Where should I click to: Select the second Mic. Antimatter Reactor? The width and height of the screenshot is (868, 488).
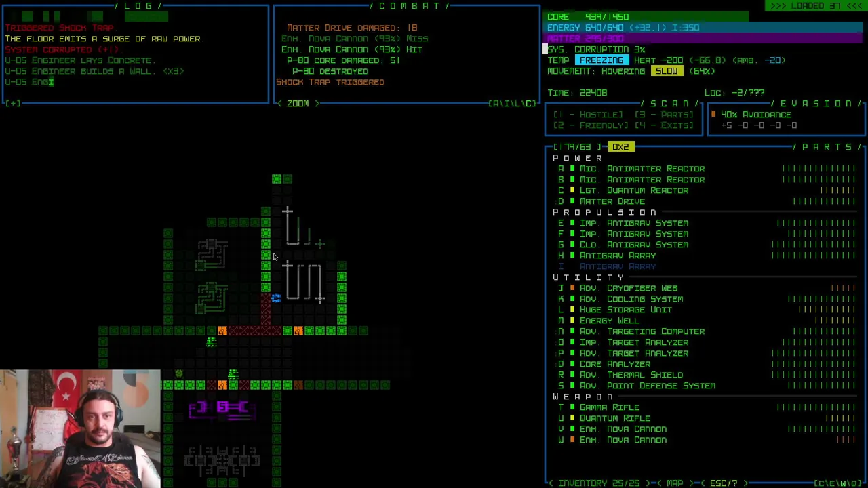tap(642, 180)
